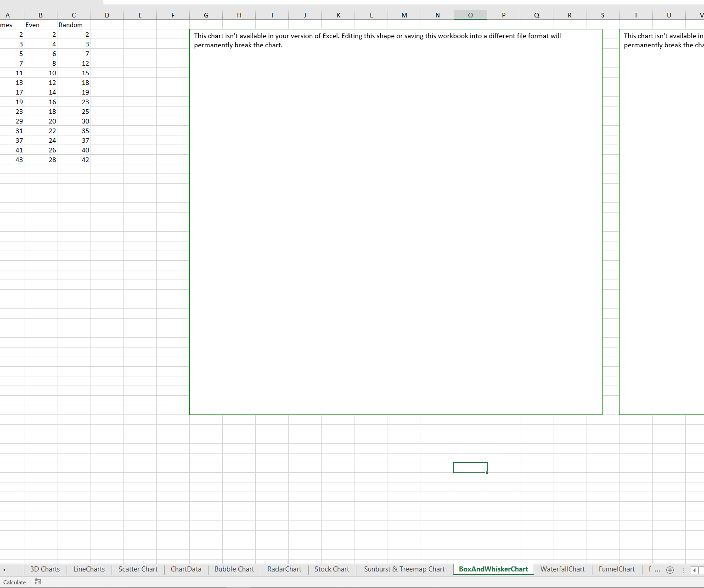This screenshot has height=588, width=704.
Task: Open the Bubble Chart sheet
Action: [234, 569]
